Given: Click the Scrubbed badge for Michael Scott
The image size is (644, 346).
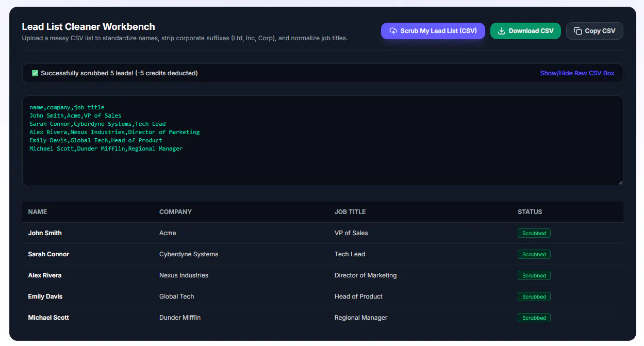Looking at the screenshot, I should [x=534, y=318].
